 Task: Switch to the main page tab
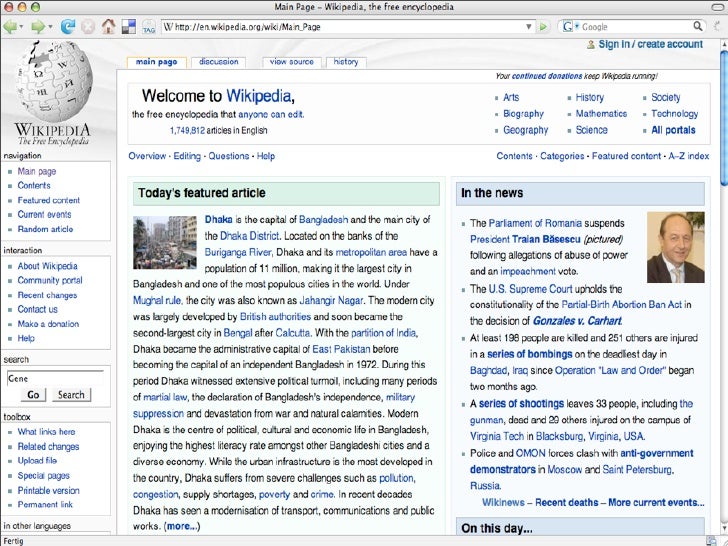point(156,62)
